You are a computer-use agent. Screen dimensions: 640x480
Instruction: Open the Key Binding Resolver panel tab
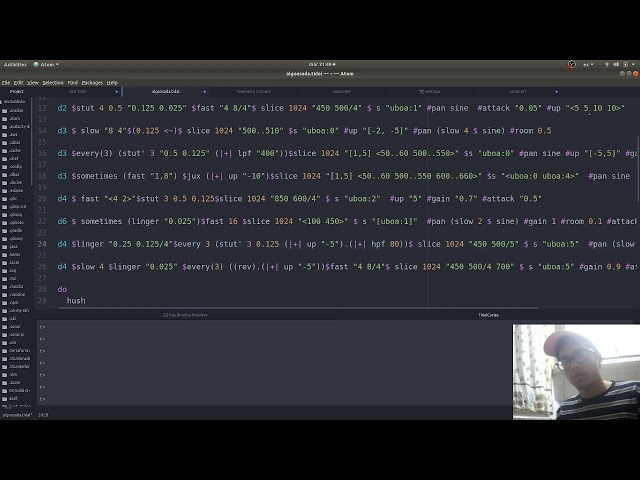[185, 315]
